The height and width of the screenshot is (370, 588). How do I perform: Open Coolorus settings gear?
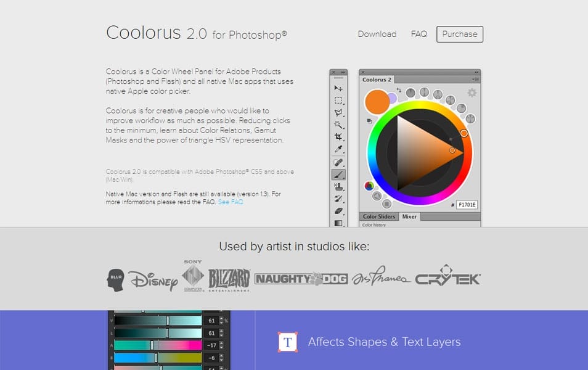[472, 92]
